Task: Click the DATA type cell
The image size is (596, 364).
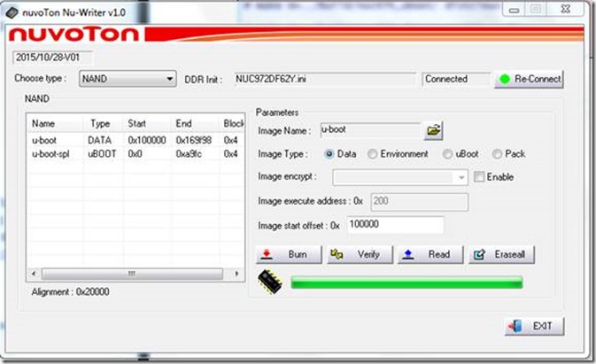Action: click(x=99, y=140)
